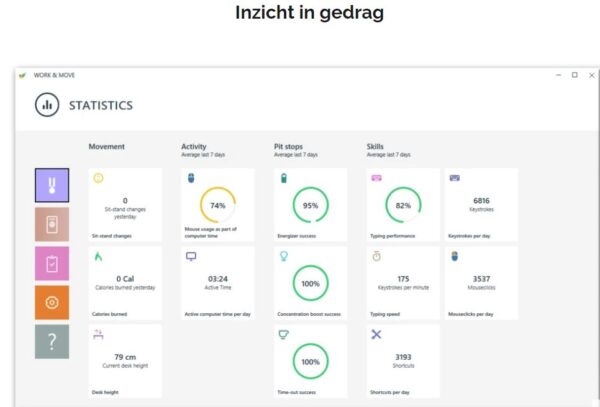Open the 03:24 Active Time card
The height and width of the screenshot is (407, 600).
point(217,283)
